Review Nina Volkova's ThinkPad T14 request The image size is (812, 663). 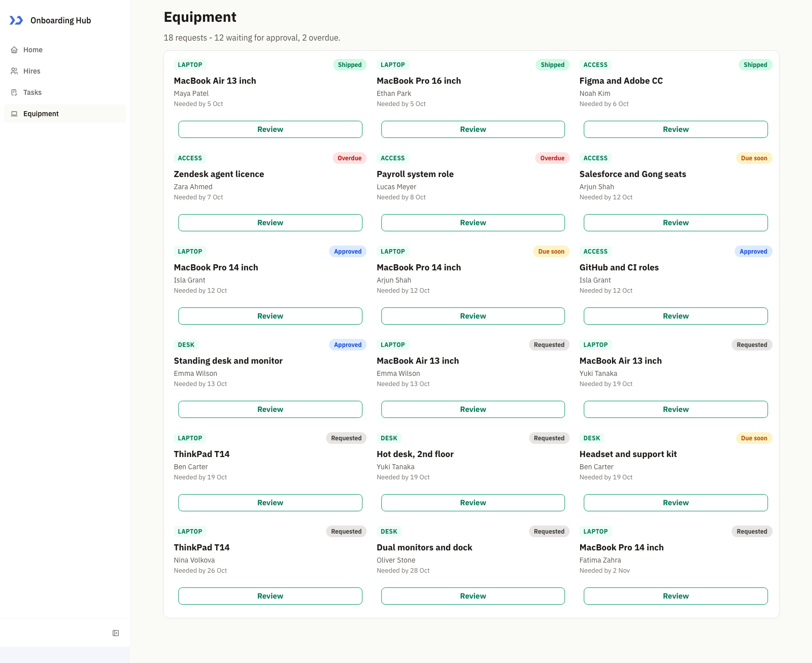(270, 596)
